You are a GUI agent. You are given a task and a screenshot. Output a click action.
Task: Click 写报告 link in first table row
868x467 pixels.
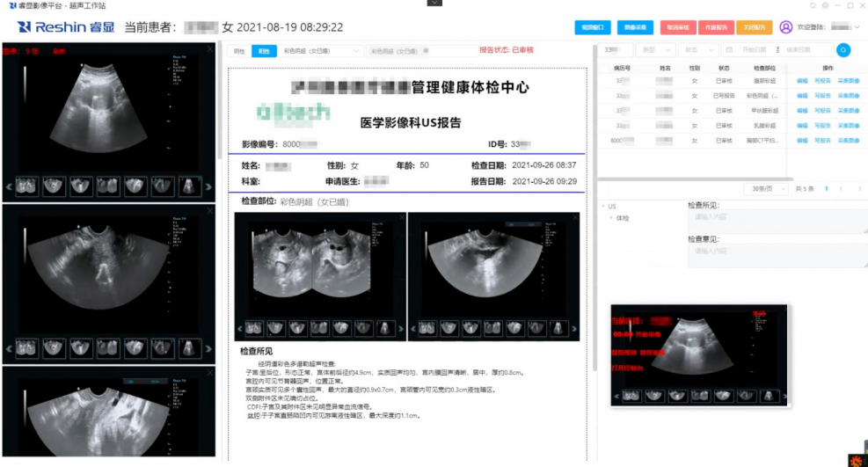click(x=821, y=80)
